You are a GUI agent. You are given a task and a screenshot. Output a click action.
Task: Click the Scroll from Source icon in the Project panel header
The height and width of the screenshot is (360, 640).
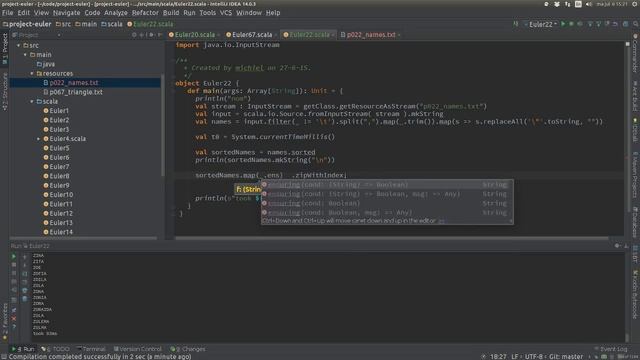coord(134,35)
